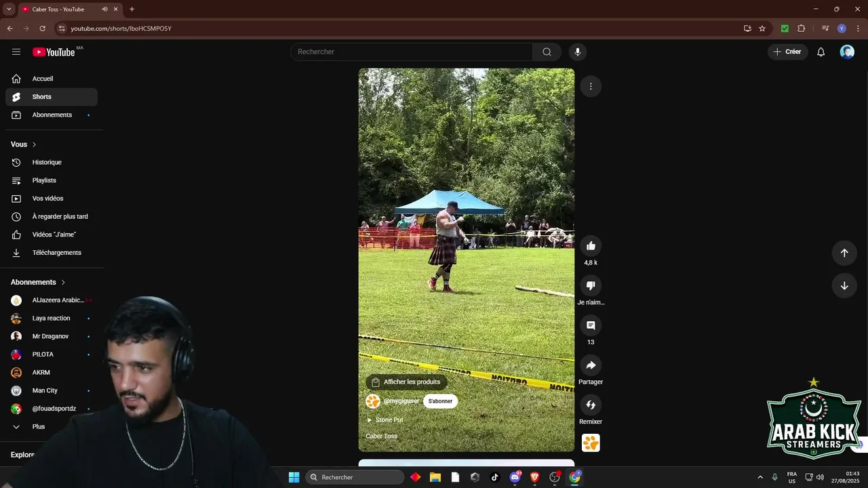Viewport: 868px width, 488px height.
Task: Click the browser address bar URL
Action: coord(121,28)
